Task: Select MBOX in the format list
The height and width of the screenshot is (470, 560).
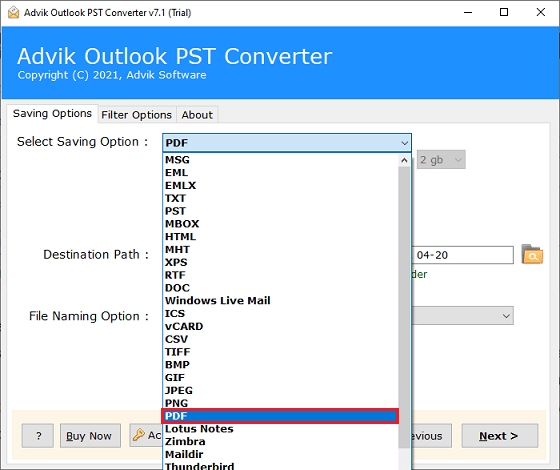Action: pyautogui.click(x=280, y=224)
